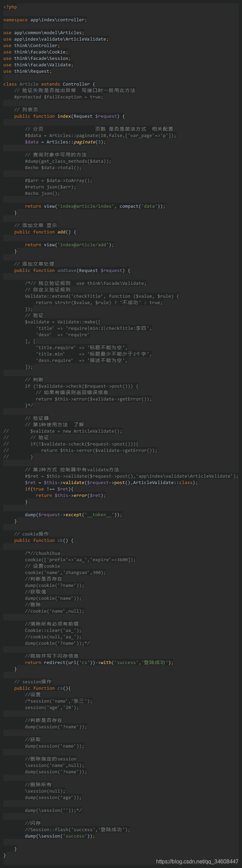242x868 pixels.
Task: Click the 'title.require' message line
Action: pyautogui.click(x=81, y=348)
